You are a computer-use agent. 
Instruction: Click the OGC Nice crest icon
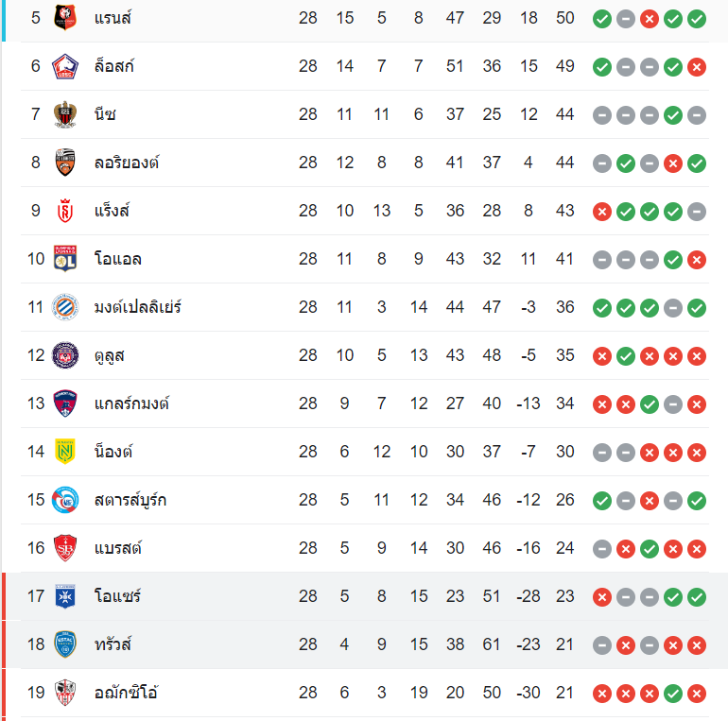click(65, 114)
